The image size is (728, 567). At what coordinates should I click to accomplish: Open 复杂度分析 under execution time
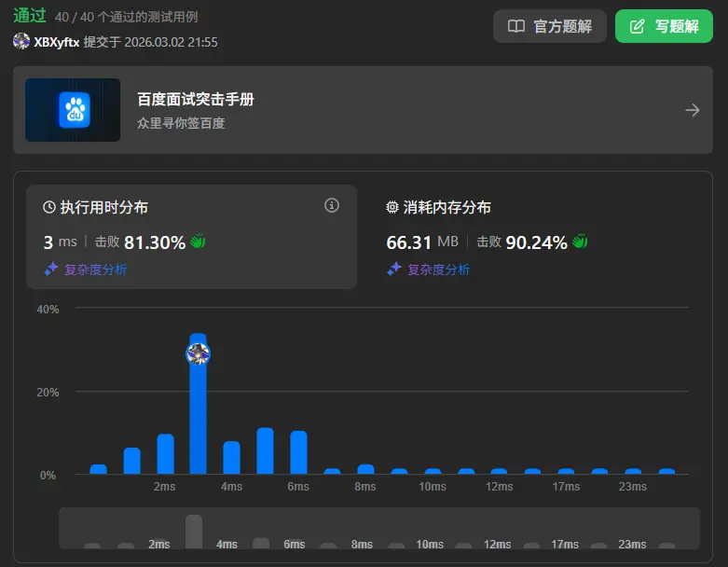[x=95, y=270]
